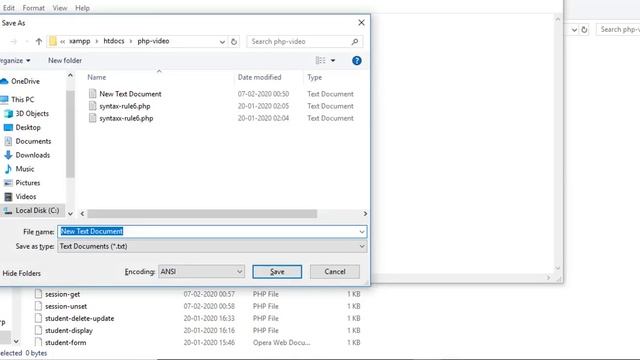Click the folder icon in address bar
640x360 pixels.
pyautogui.click(x=53, y=41)
